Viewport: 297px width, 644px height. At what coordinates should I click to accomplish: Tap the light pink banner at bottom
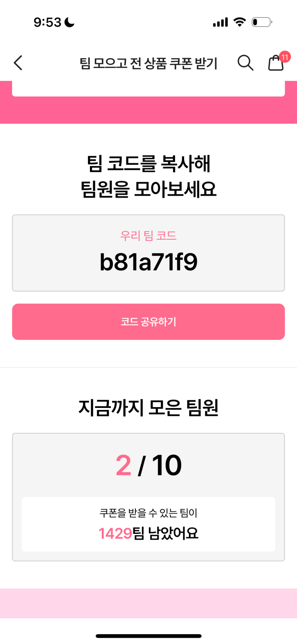(x=148, y=603)
